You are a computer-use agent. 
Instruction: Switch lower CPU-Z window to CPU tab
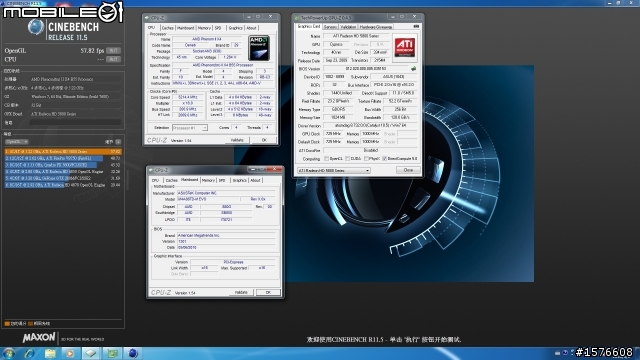coord(155,180)
